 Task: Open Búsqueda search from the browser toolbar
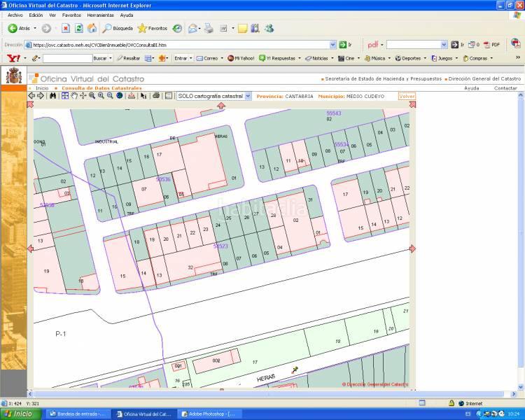118,29
